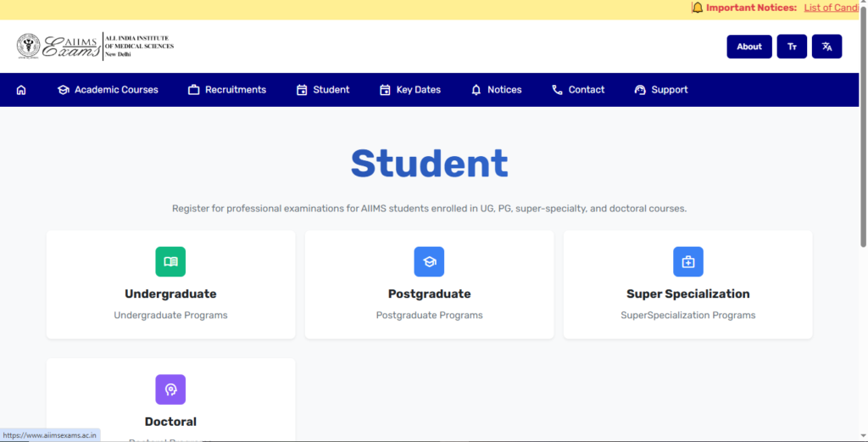The image size is (868, 442).
Task: Click the green book icon for Undergraduate
Action: (x=170, y=261)
